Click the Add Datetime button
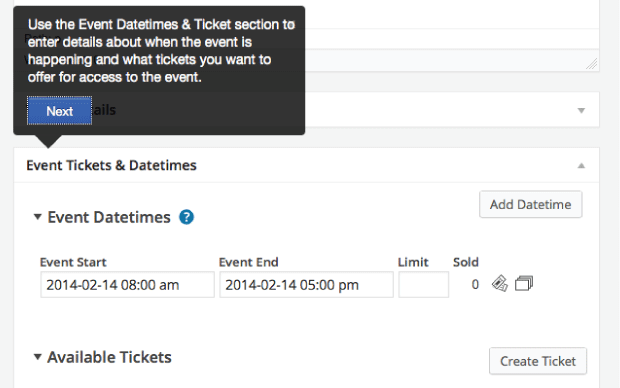 [x=531, y=204]
